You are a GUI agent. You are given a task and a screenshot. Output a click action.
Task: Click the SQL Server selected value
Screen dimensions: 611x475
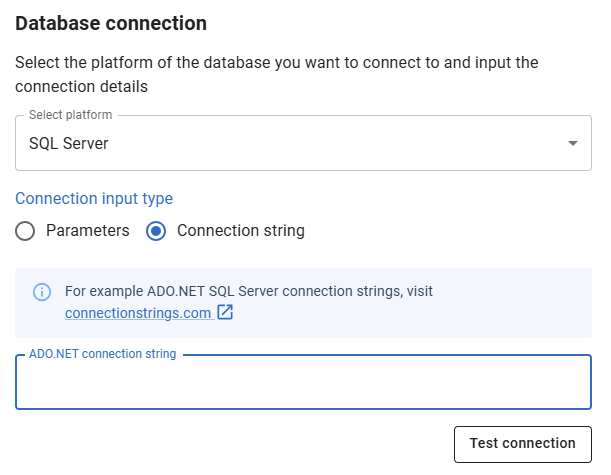pyautogui.click(x=69, y=143)
